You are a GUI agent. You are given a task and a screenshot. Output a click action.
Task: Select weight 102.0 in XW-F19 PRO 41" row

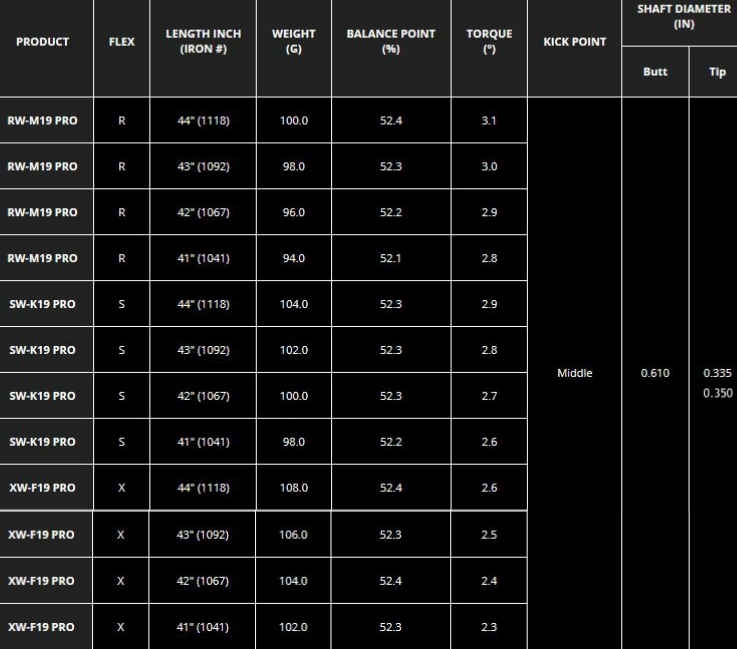293,627
